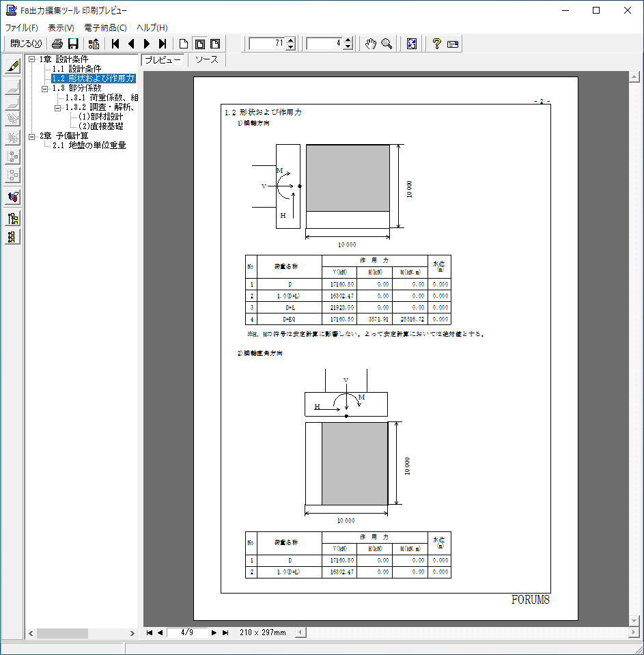Select tree item 1.2 形状および作用力

pos(94,79)
